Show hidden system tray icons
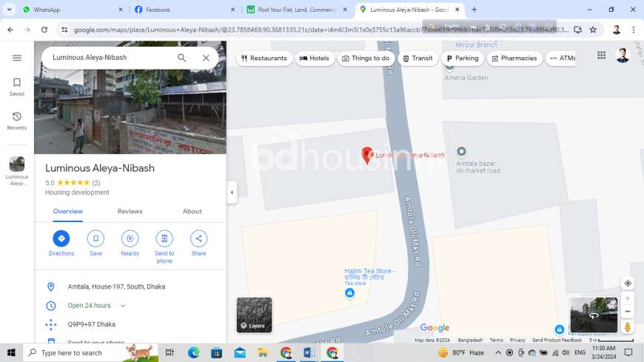 [497, 352]
